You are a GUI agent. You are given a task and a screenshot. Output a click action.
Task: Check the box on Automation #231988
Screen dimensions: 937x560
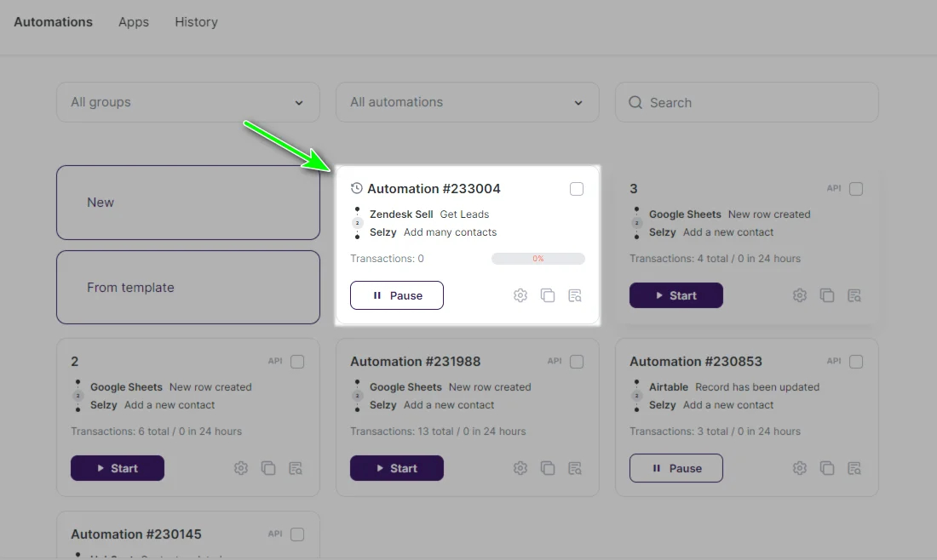click(x=577, y=361)
